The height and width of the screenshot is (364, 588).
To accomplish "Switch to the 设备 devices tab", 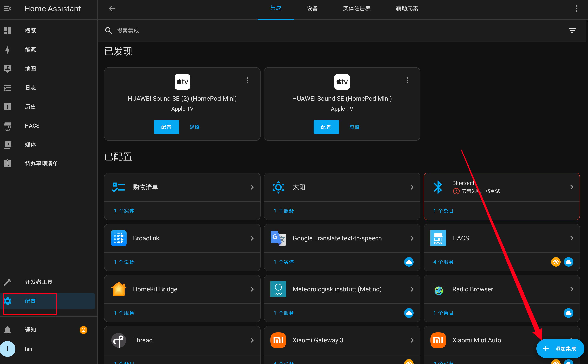I will (x=312, y=9).
